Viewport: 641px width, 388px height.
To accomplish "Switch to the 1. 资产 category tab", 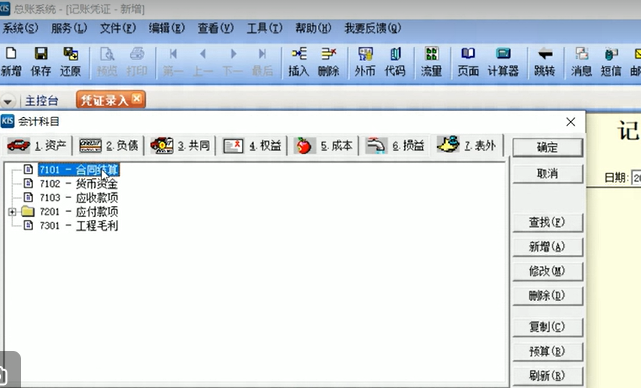I will tap(37, 146).
